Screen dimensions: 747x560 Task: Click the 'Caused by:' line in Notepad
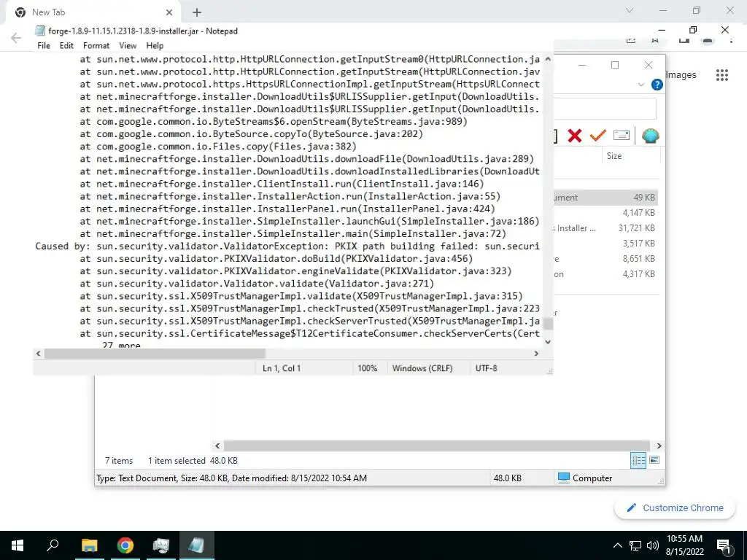287,246
